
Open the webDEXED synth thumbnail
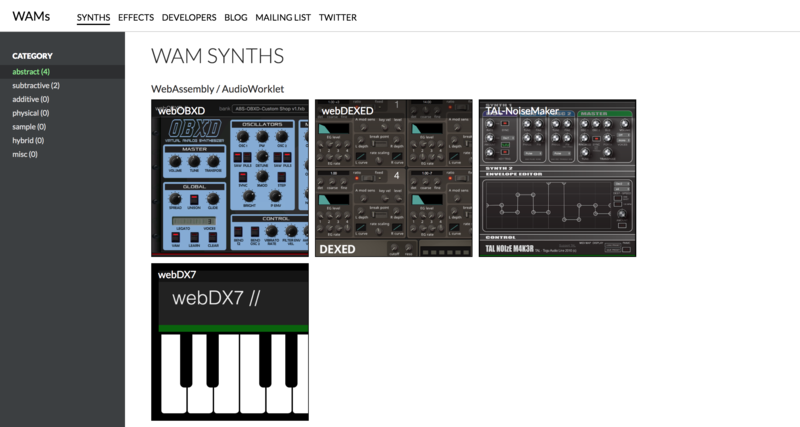(393, 178)
